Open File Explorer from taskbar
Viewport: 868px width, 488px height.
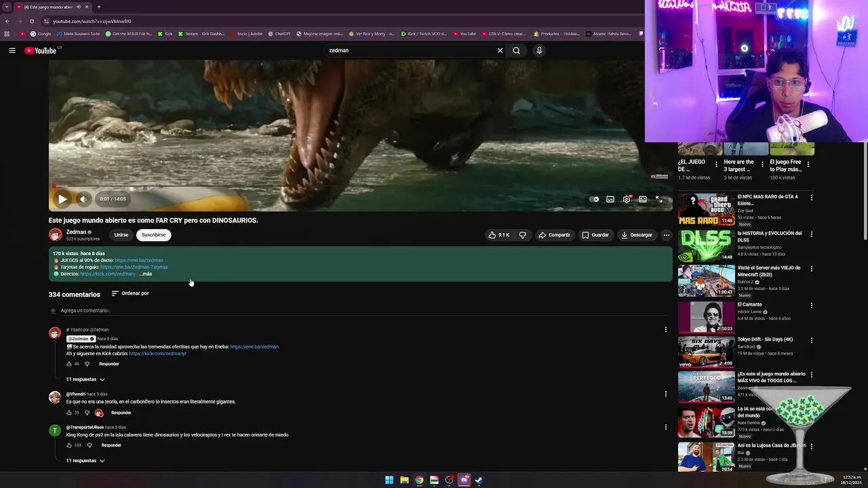[x=404, y=480]
